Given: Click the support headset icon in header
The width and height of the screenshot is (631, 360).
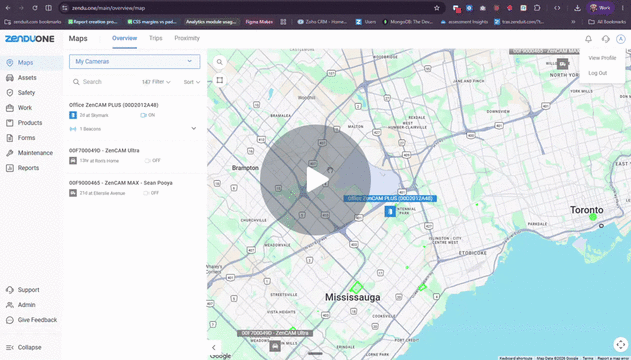Looking at the screenshot, I should (x=605, y=39).
